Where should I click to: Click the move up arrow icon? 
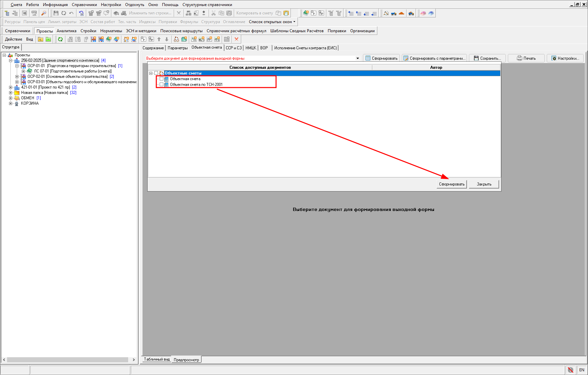click(159, 39)
